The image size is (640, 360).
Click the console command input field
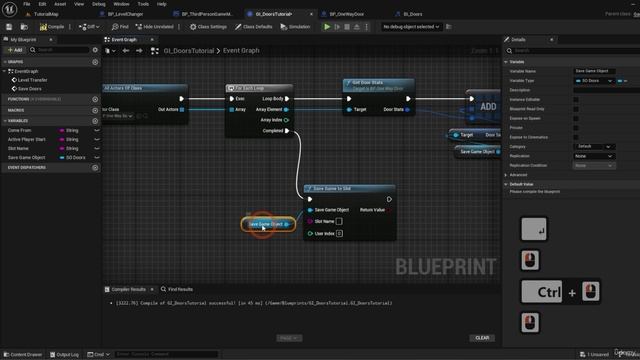[167, 354]
